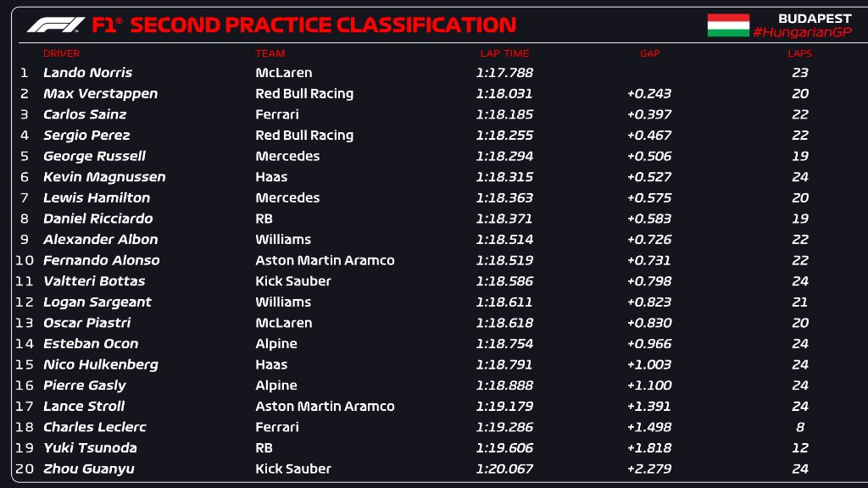Click the LAPS column header
This screenshot has height=488, width=868.
[x=800, y=53]
